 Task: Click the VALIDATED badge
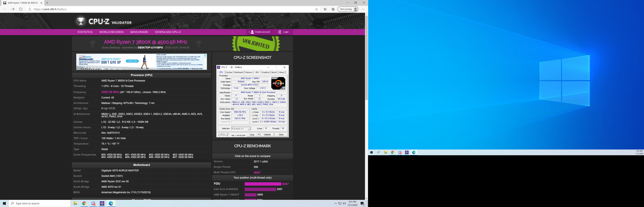pyautogui.click(x=256, y=44)
